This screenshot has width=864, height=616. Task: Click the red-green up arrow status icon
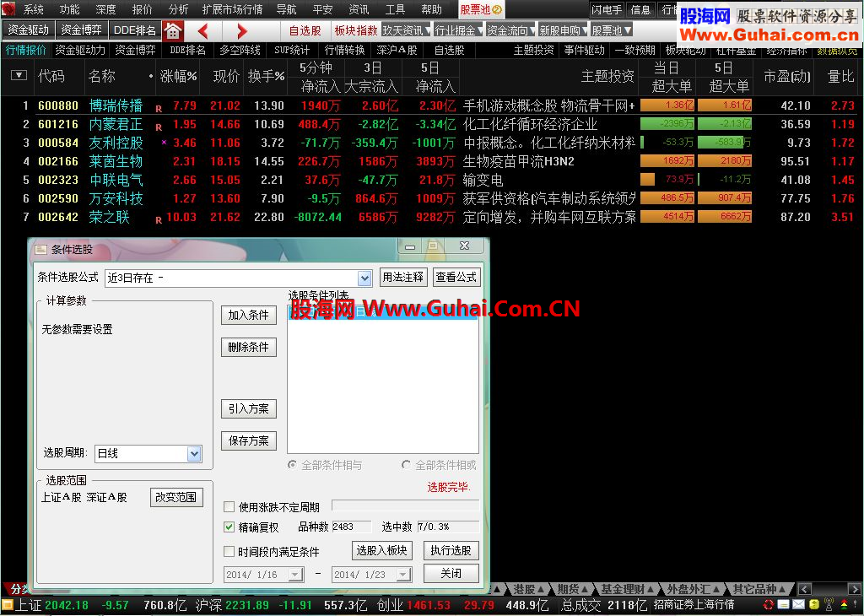click(x=844, y=605)
